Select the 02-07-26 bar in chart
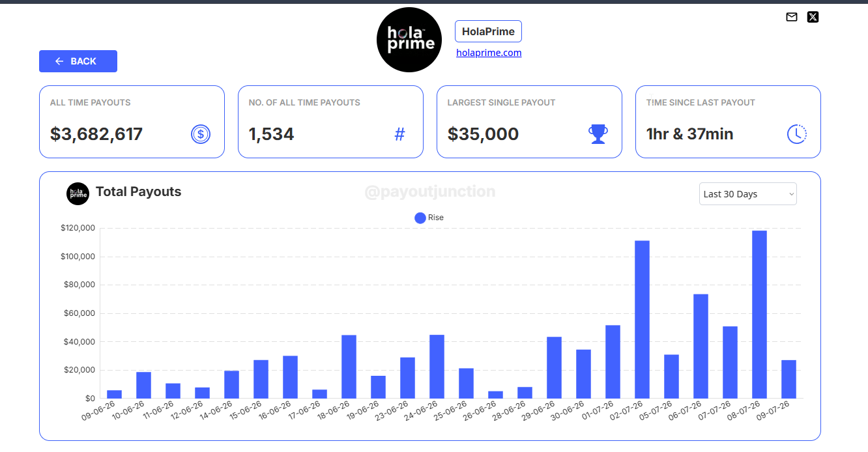The width and height of the screenshot is (868, 452). click(642, 320)
